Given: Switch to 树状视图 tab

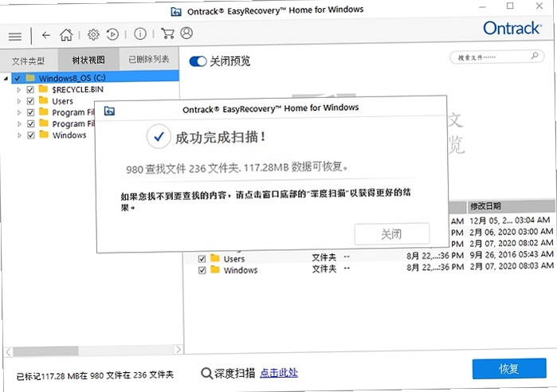Looking at the screenshot, I should click(x=88, y=60).
